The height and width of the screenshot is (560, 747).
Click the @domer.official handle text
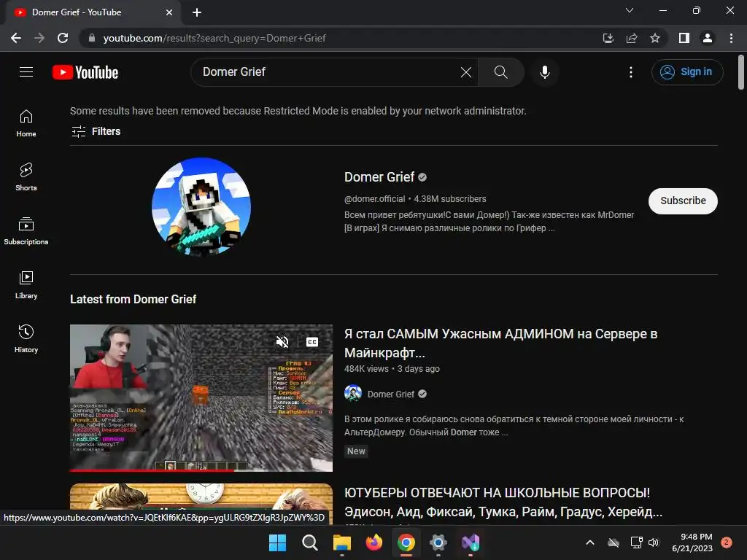click(x=374, y=199)
